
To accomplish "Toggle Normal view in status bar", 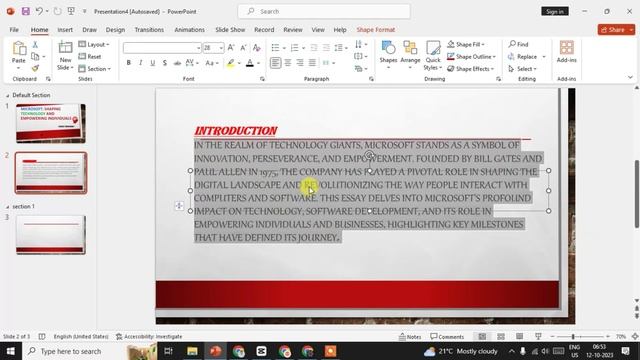I will tap(482, 336).
